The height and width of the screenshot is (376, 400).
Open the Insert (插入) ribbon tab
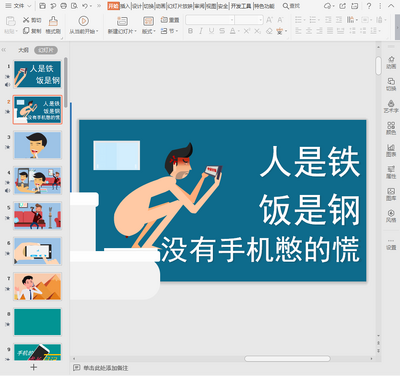[125, 6]
